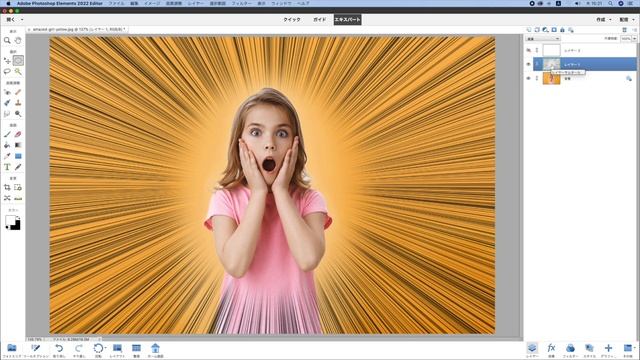Swap foreground and background colors

click(18, 218)
